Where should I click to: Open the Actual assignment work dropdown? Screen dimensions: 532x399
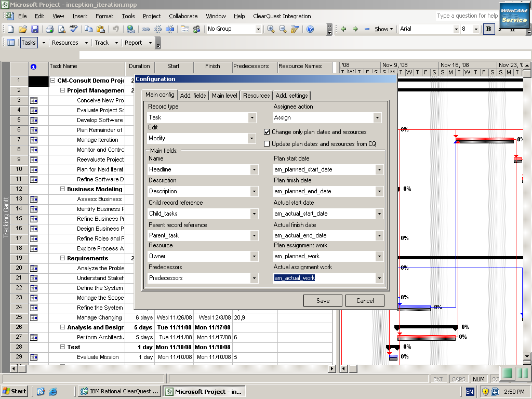379,278
